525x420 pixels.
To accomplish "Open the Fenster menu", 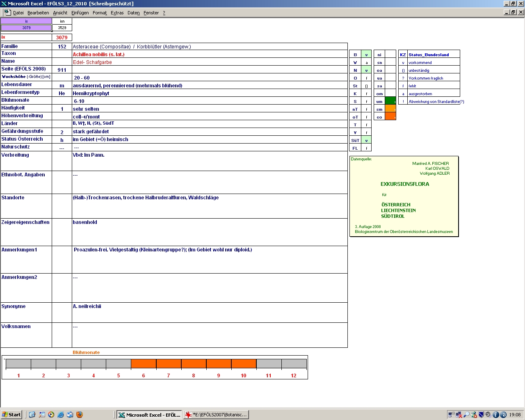I will coord(151,13).
